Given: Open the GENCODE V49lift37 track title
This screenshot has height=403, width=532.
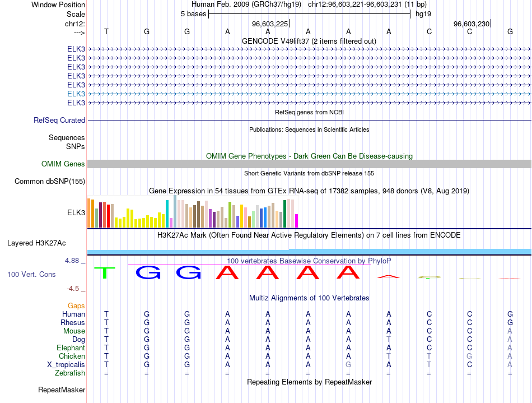Looking at the screenshot, I should (x=309, y=41).
